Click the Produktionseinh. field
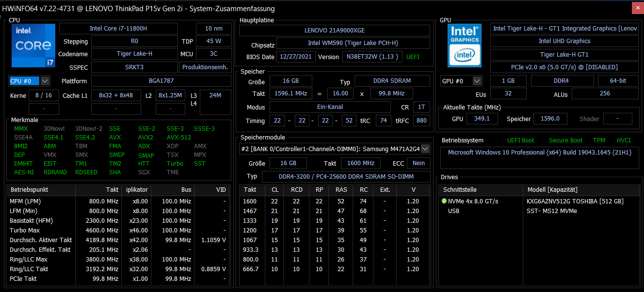 pyautogui.click(x=206, y=67)
